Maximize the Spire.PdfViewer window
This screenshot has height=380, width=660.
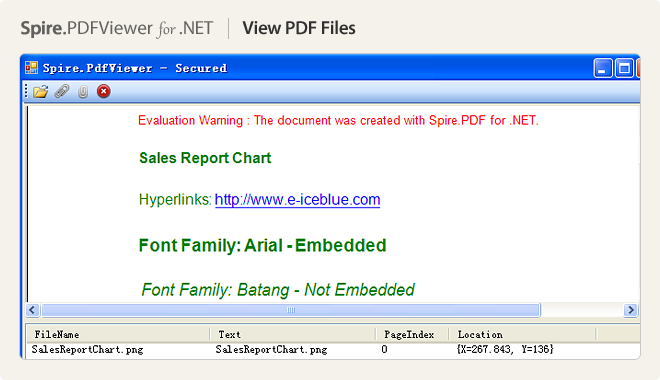pos(624,68)
